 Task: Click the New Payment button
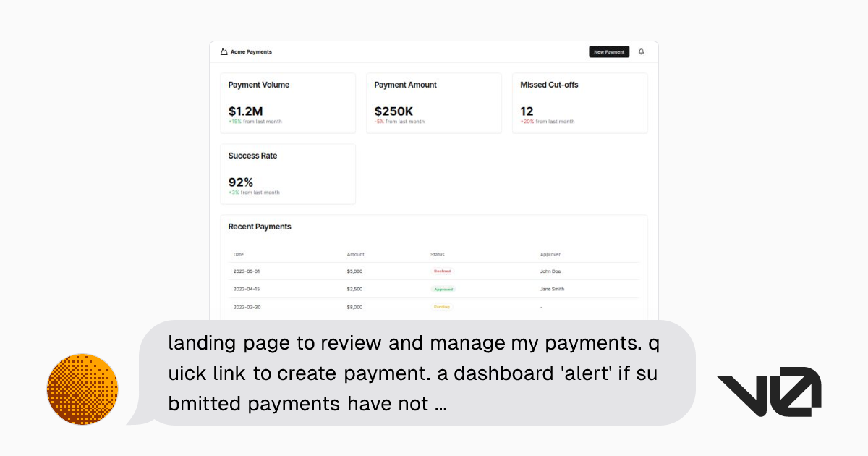[609, 51]
